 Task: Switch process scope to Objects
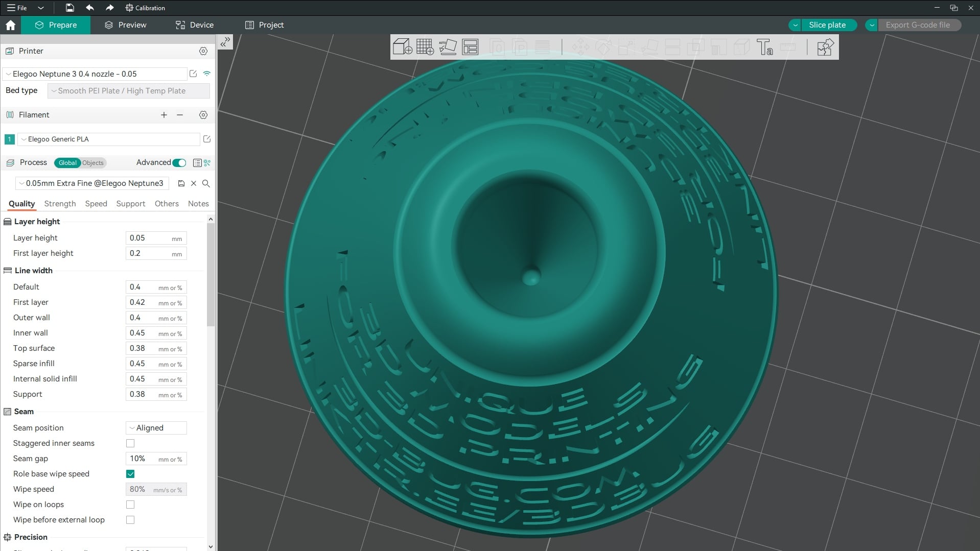[x=93, y=163]
